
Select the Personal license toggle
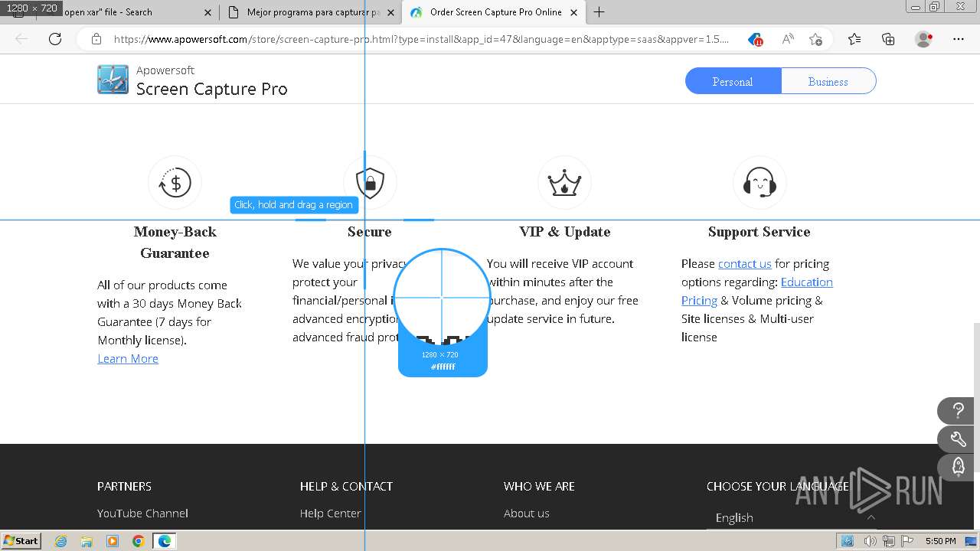(x=733, y=81)
